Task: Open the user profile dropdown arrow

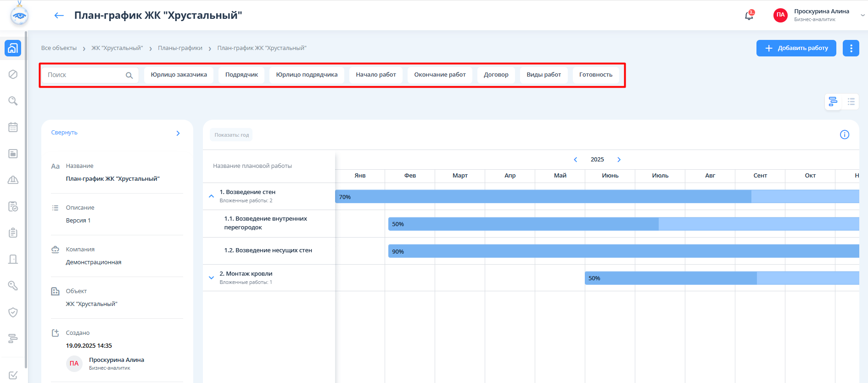Action: tap(862, 15)
